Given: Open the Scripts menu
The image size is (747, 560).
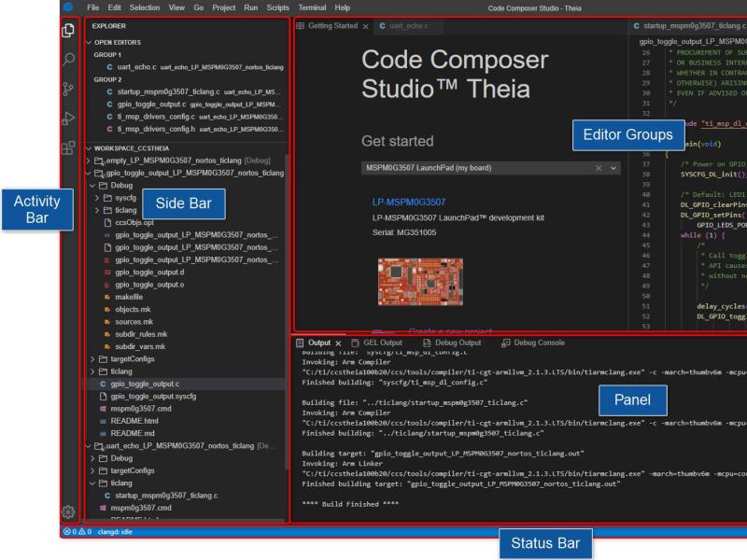Looking at the screenshot, I should (277, 7).
